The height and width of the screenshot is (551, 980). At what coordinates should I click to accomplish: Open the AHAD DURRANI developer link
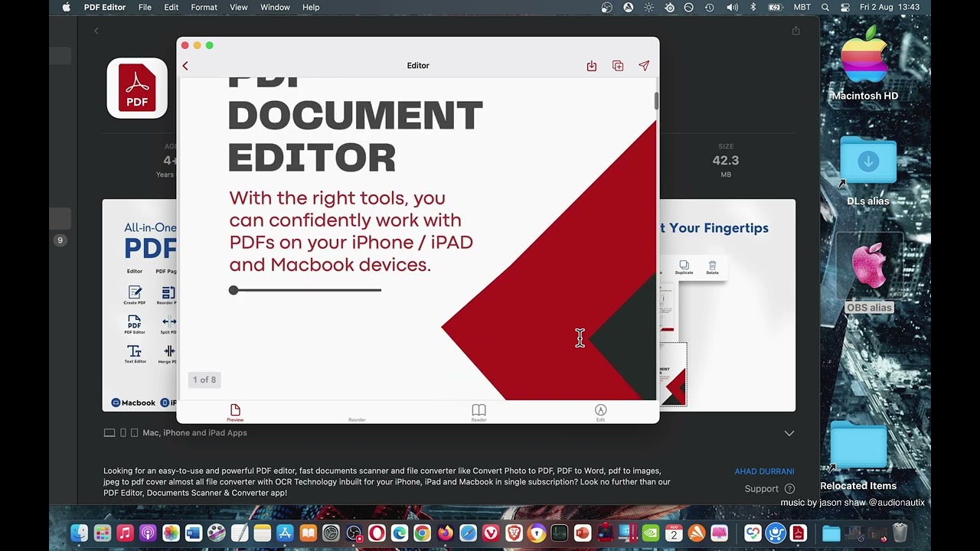point(764,471)
